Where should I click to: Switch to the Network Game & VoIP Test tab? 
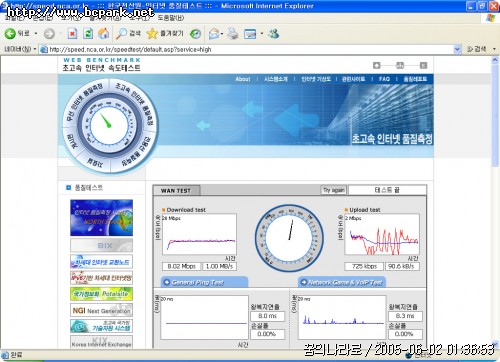[342, 282]
